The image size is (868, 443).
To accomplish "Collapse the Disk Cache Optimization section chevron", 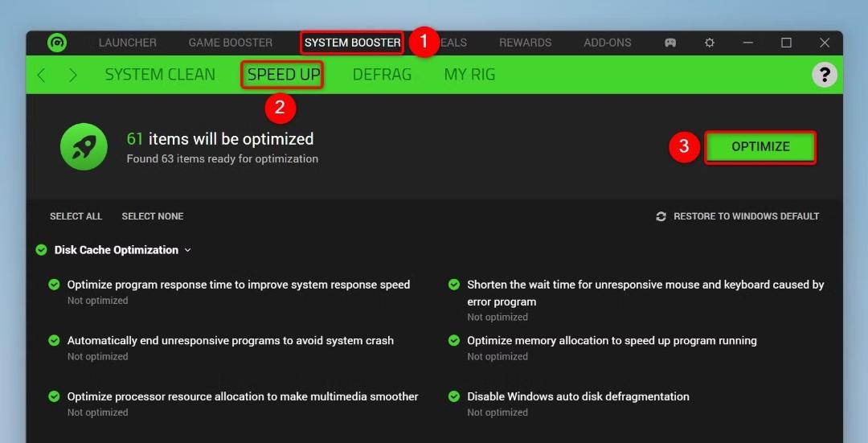I will [x=187, y=250].
